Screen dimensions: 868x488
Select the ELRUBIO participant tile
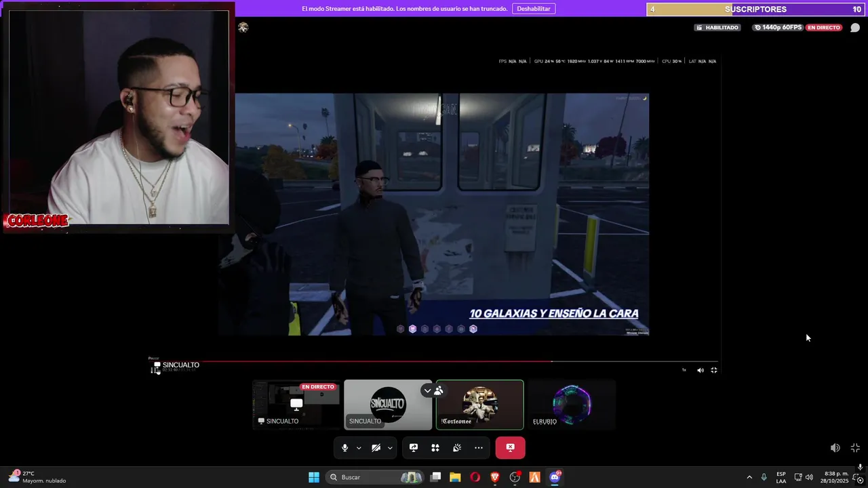click(572, 405)
